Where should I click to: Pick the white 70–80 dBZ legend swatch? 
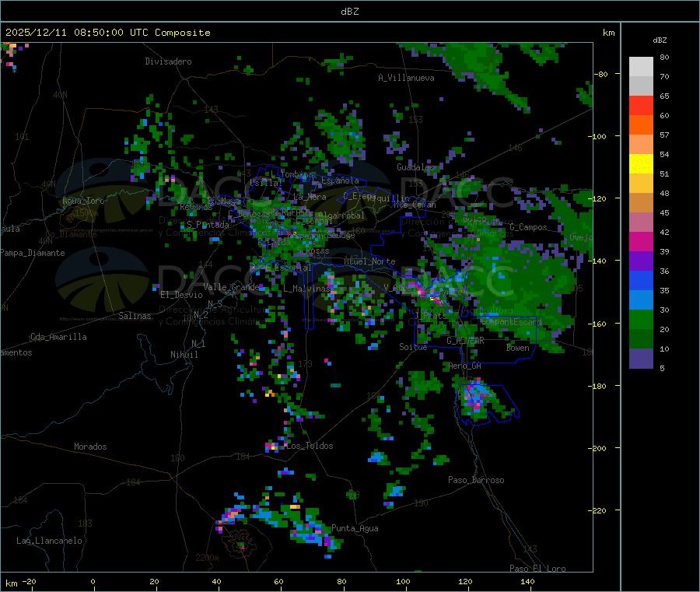[x=641, y=67]
